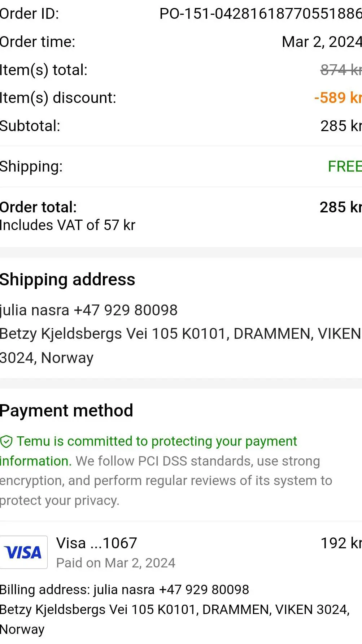Click the PCI DSS standards description text
This screenshot has width=362, height=644.
pyautogui.click(x=198, y=461)
